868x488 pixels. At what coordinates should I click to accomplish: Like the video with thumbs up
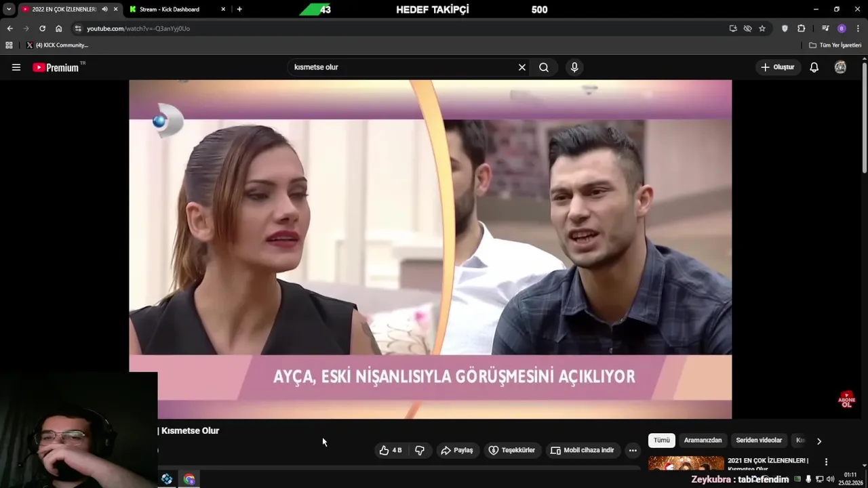[391, 450]
